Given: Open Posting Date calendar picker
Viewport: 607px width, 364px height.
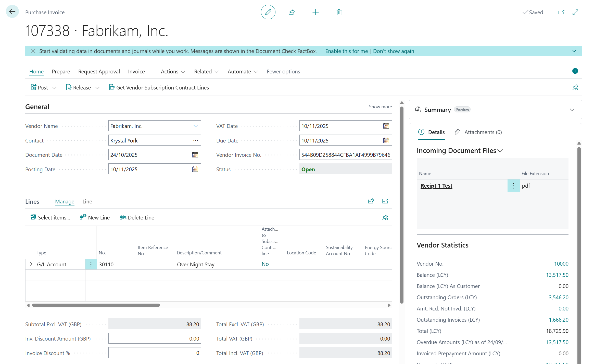Looking at the screenshot, I should 195,169.
